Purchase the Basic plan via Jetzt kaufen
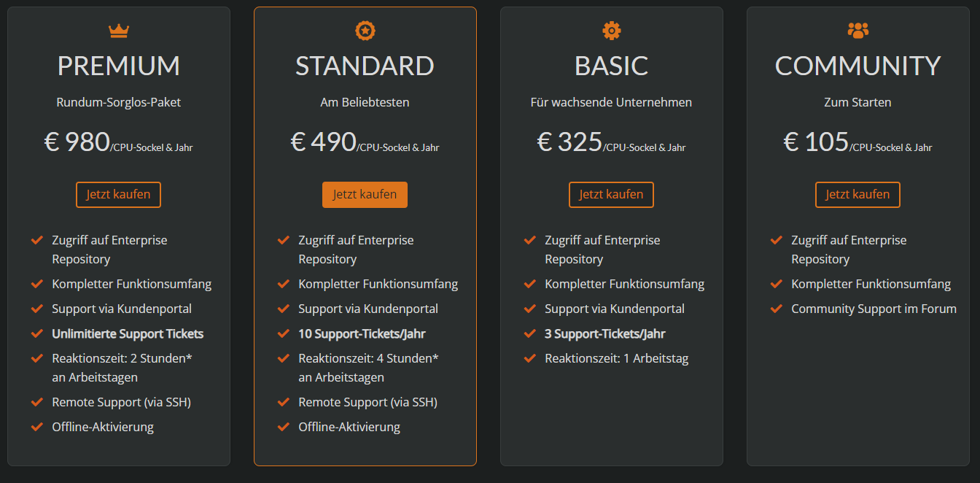This screenshot has width=980, height=483. pyautogui.click(x=611, y=195)
